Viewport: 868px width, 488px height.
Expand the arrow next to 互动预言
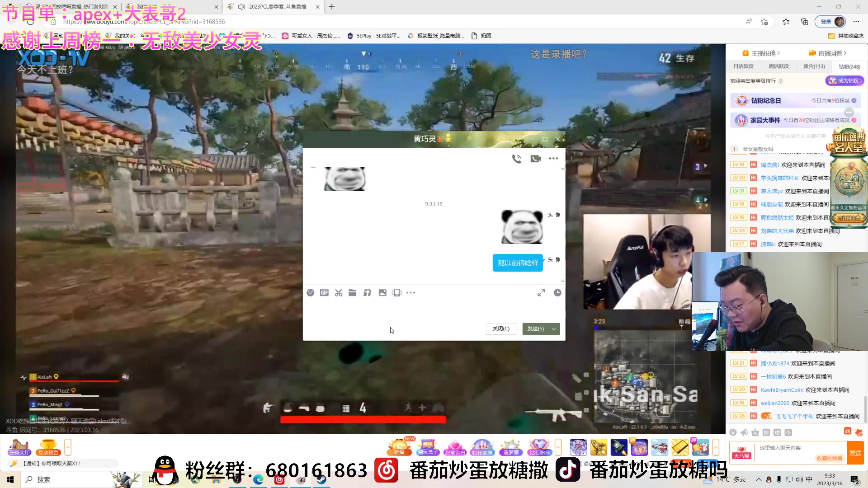pyautogui.click(x=68, y=447)
